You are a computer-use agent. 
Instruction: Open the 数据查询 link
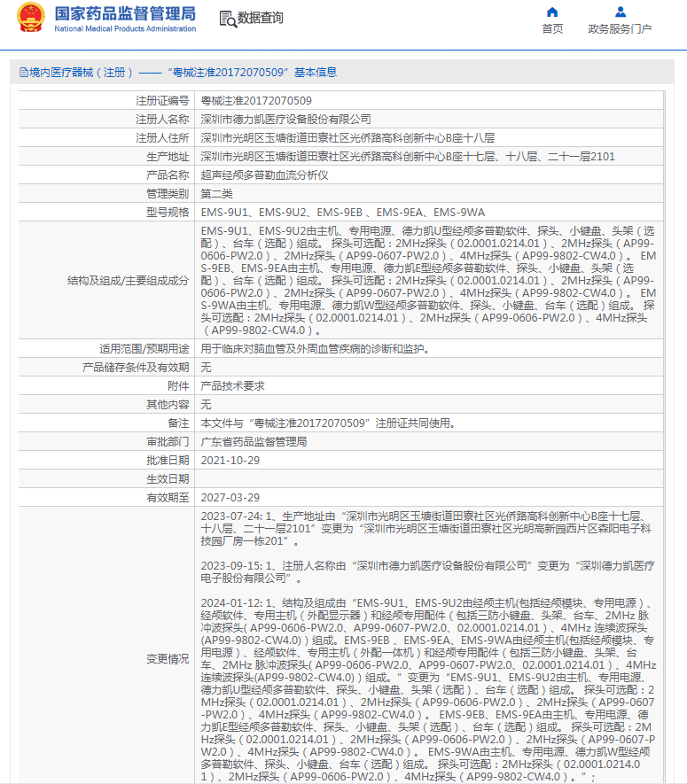(x=261, y=18)
